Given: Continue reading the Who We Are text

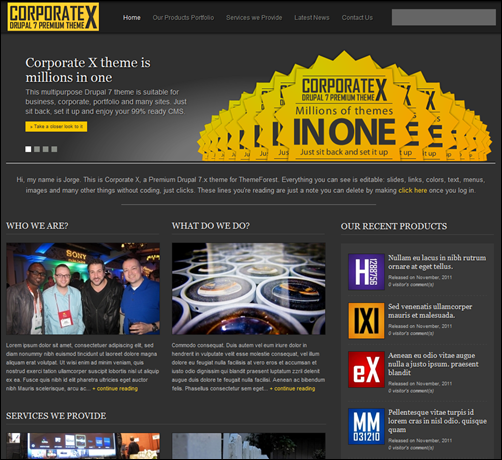Looking at the screenshot, I should [115, 389].
